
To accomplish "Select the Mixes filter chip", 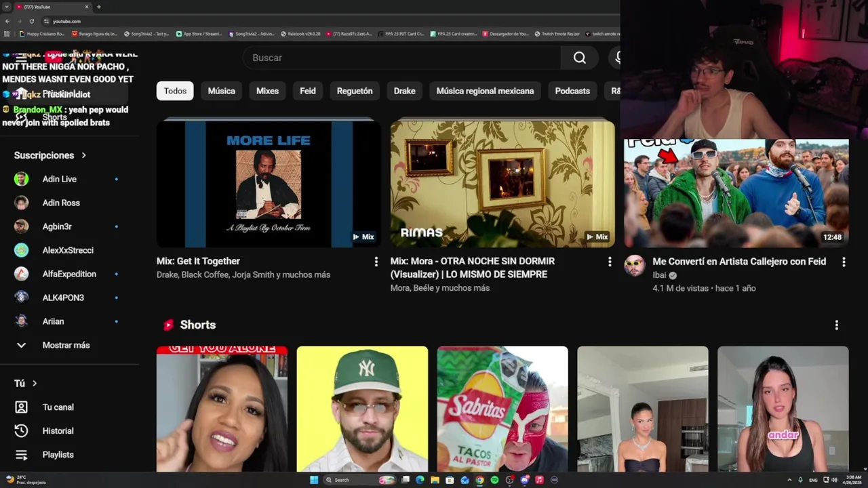I will (x=267, y=91).
